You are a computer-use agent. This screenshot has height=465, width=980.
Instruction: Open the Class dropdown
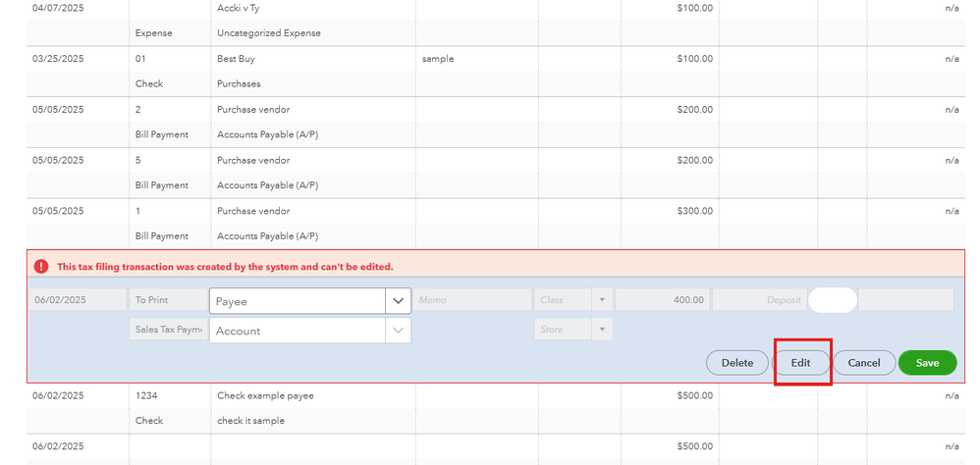601,300
